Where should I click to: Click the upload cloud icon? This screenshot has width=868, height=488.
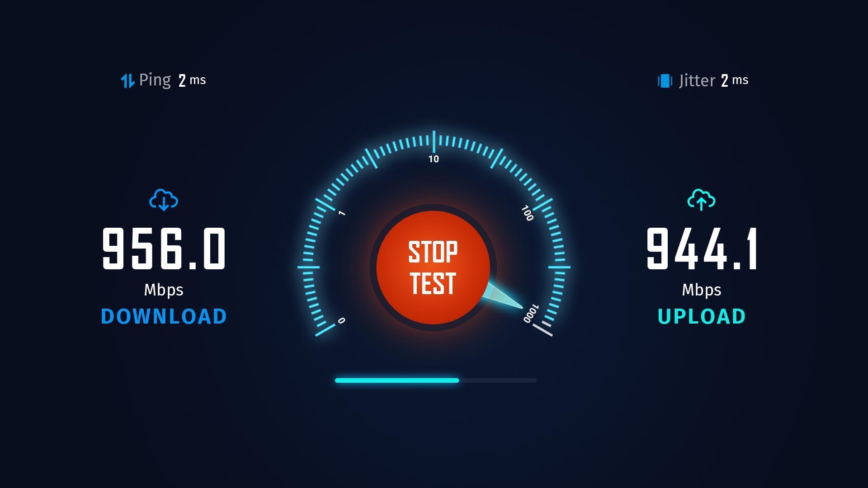pos(701,200)
